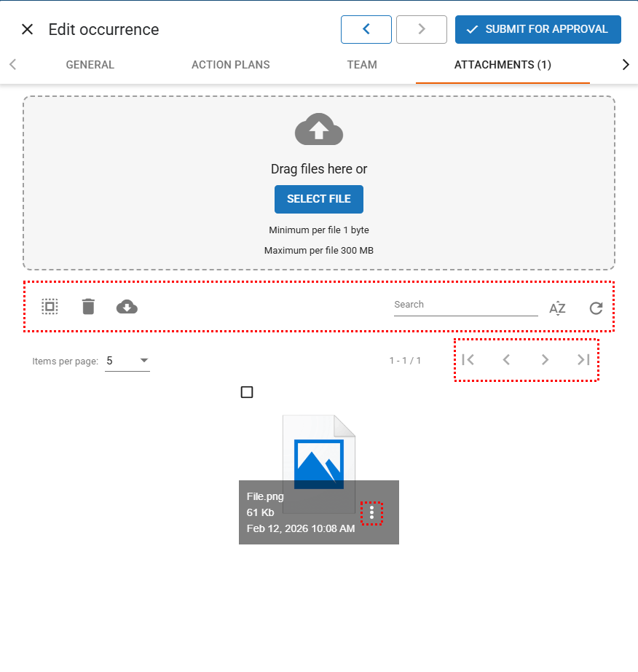Click the cloud download icon
Image resolution: width=638 pixels, height=672 pixels.
point(127,307)
